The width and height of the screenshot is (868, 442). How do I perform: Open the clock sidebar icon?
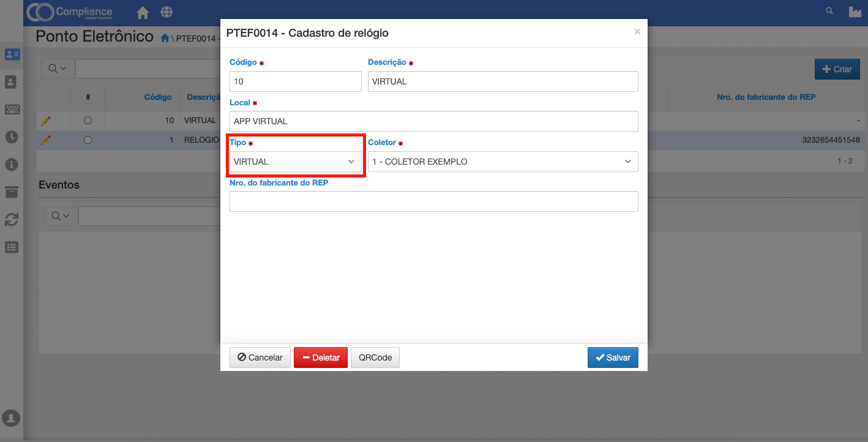pos(11,137)
